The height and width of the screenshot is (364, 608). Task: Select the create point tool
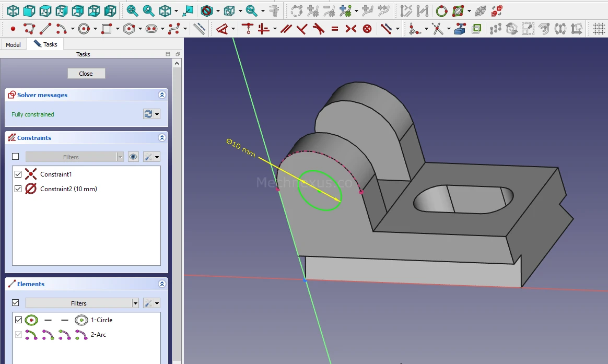(13, 29)
